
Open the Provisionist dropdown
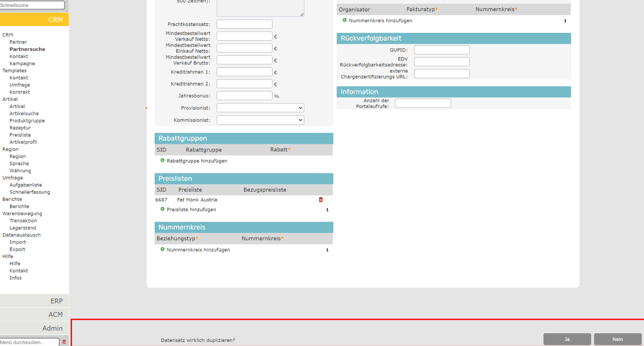tap(260, 108)
